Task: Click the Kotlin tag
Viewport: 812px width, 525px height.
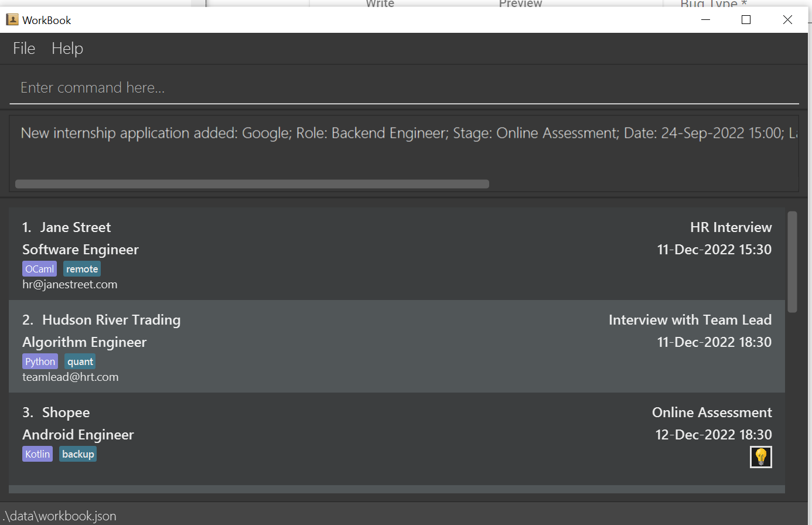Action: tap(37, 454)
